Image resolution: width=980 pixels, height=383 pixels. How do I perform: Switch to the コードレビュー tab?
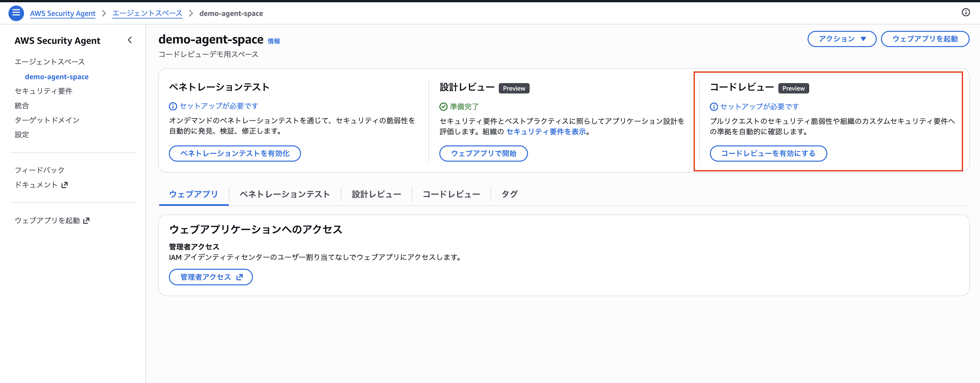click(x=451, y=194)
